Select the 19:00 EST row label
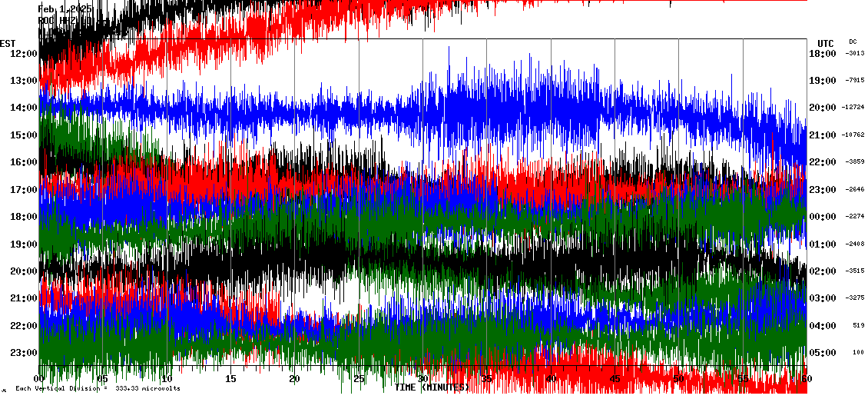Viewport: 868px width, 399px height. (24, 244)
